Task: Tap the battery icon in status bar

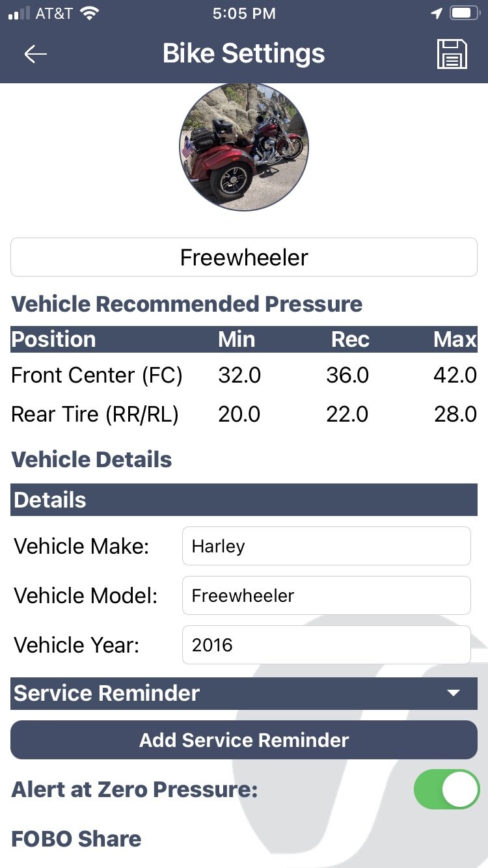Action: pyautogui.click(x=465, y=13)
